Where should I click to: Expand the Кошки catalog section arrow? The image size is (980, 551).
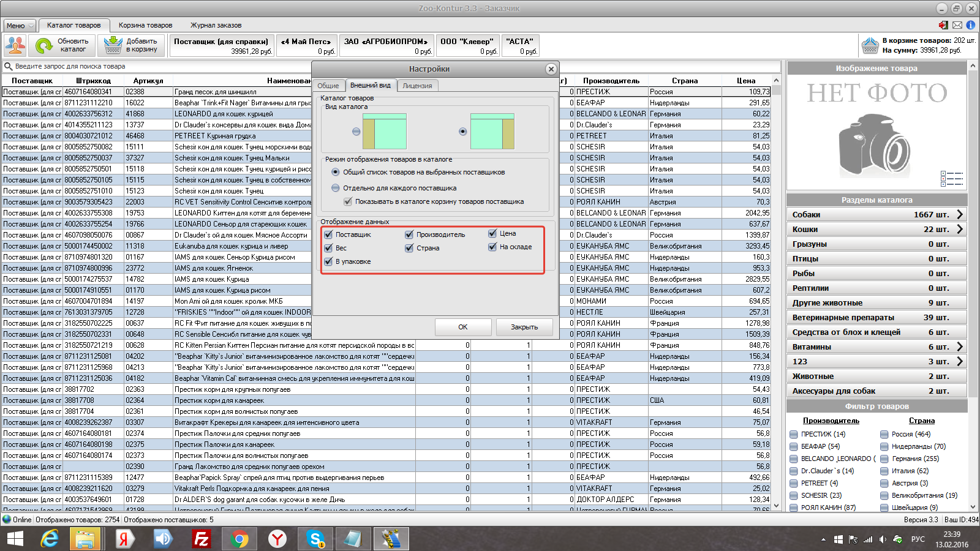pyautogui.click(x=960, y=229)
